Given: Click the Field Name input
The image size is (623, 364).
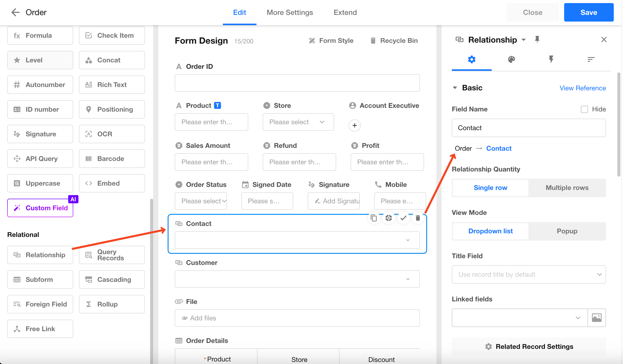Looking at the screenshot, I should pyautogui.click(x=529, y=128).
